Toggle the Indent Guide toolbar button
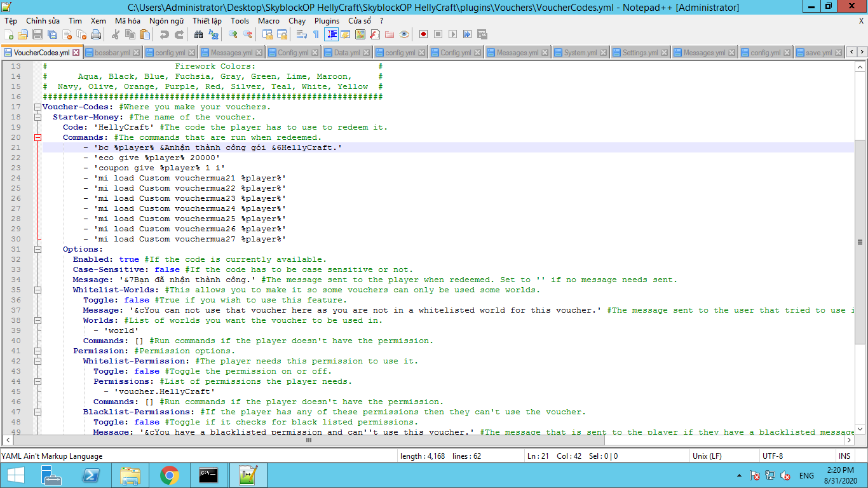 pos(331,34)
